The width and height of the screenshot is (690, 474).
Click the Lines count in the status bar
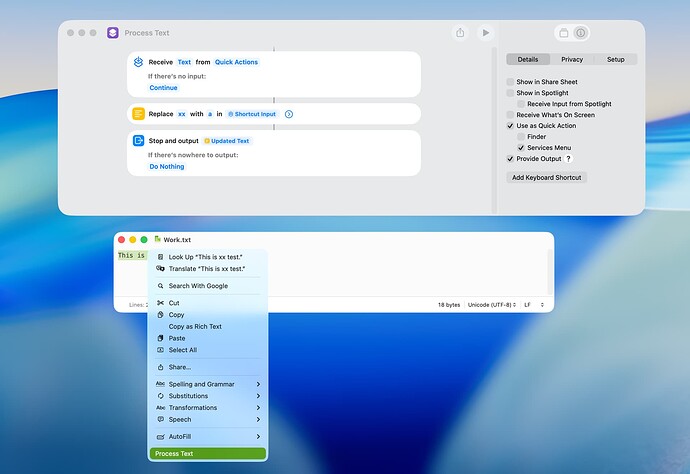138,305
